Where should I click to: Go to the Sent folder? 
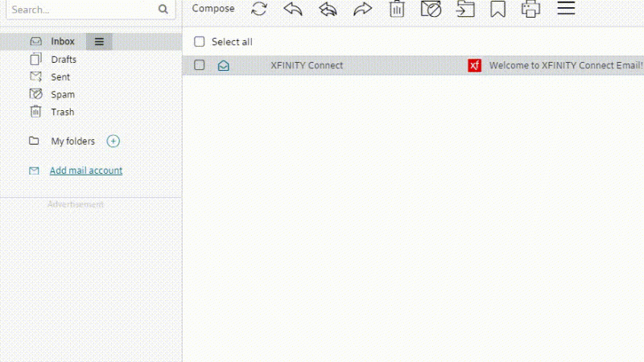coord(60,77)
